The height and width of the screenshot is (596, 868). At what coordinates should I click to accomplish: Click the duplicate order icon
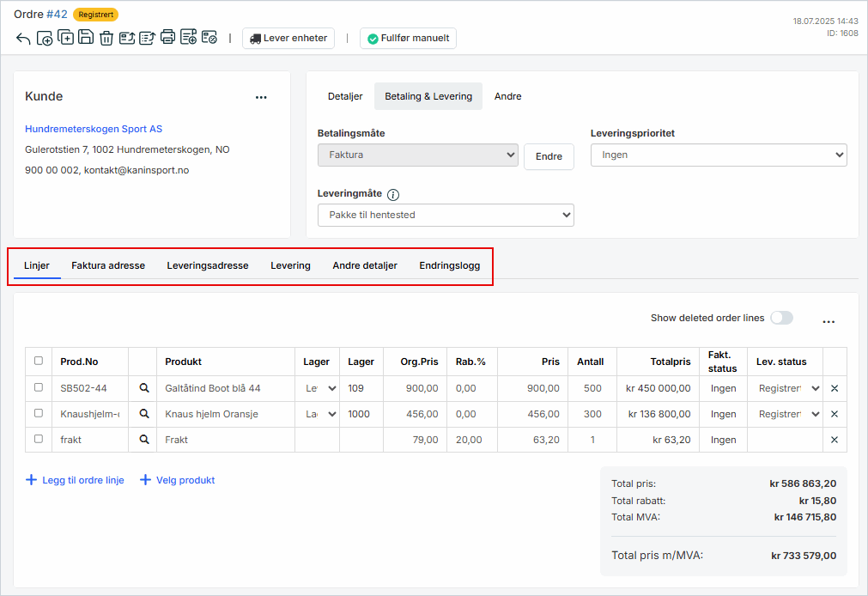point(65,37)
